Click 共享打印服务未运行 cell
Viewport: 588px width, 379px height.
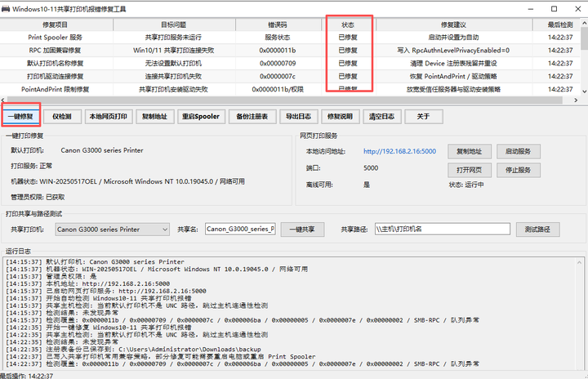pyautogui.click(x=173, y=37)
